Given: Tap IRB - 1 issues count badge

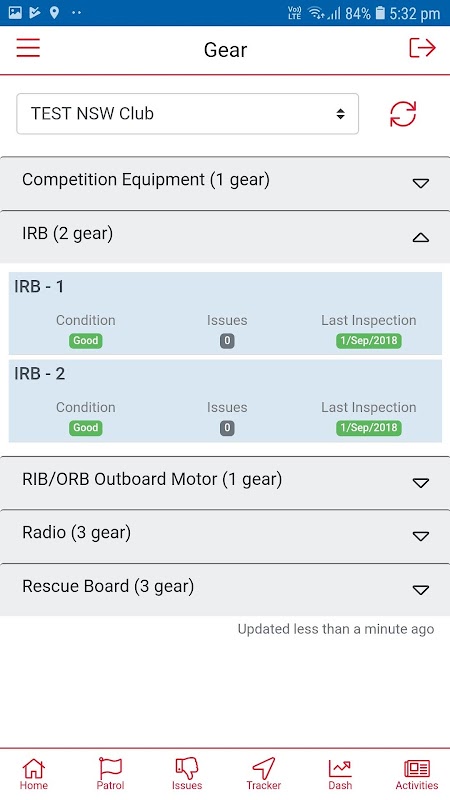Looking at the screenshot, I should [x=227, y=341].
